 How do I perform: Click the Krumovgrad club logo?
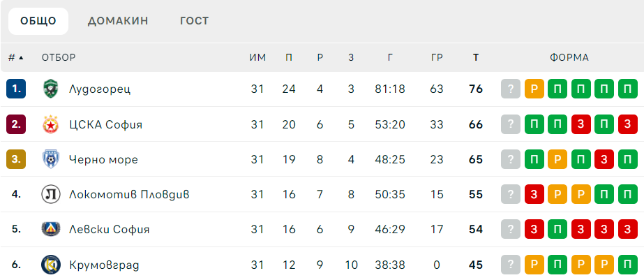51,265
